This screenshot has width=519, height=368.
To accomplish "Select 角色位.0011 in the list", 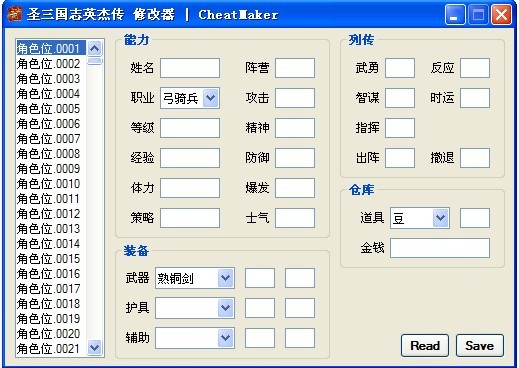I will click(x=51, y=198).
